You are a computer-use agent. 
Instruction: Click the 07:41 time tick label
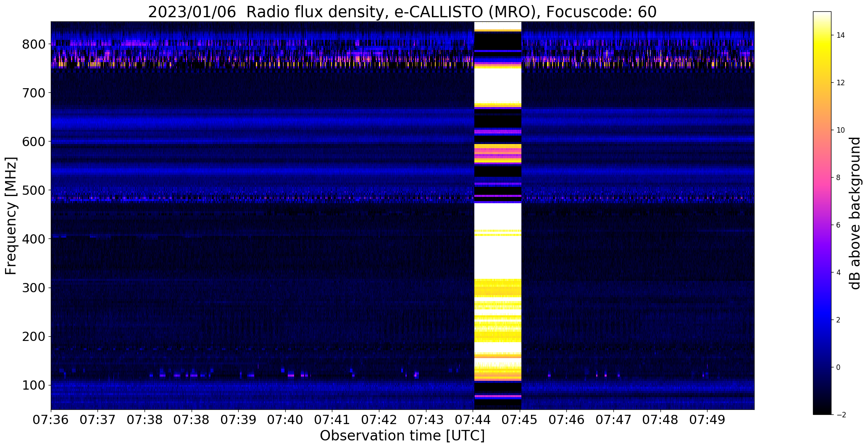332,420
